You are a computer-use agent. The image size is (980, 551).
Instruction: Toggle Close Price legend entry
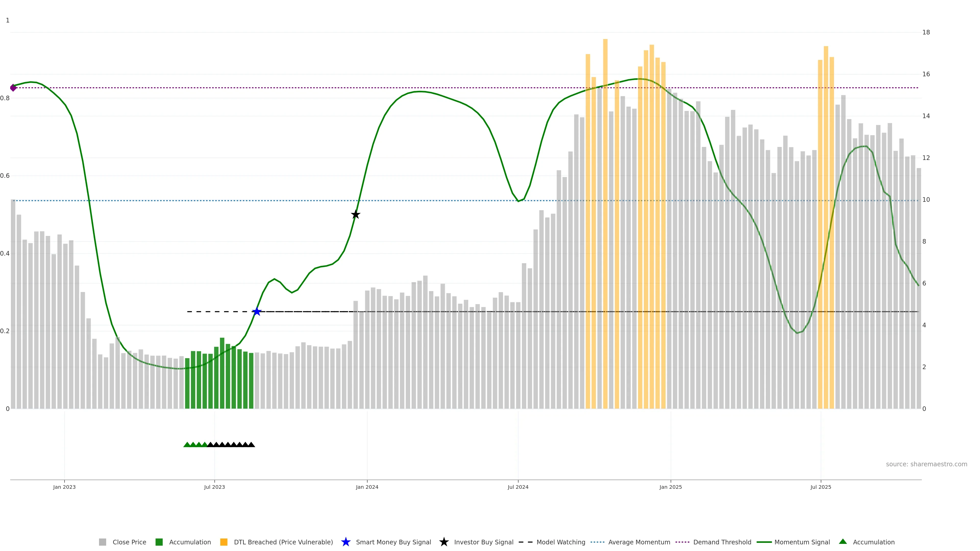click(x=129, y=542)
